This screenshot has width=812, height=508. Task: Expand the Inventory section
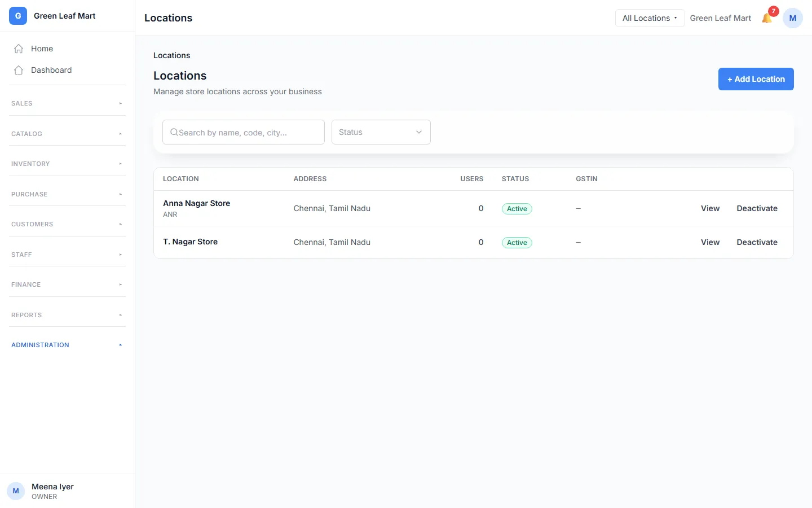click(68, 164)
